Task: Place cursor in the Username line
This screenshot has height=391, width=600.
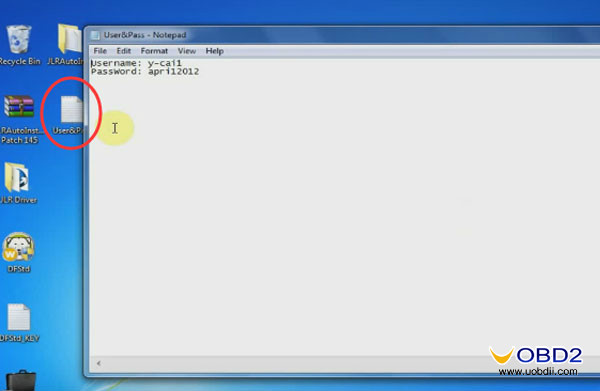Action: [x=136, y=63]
